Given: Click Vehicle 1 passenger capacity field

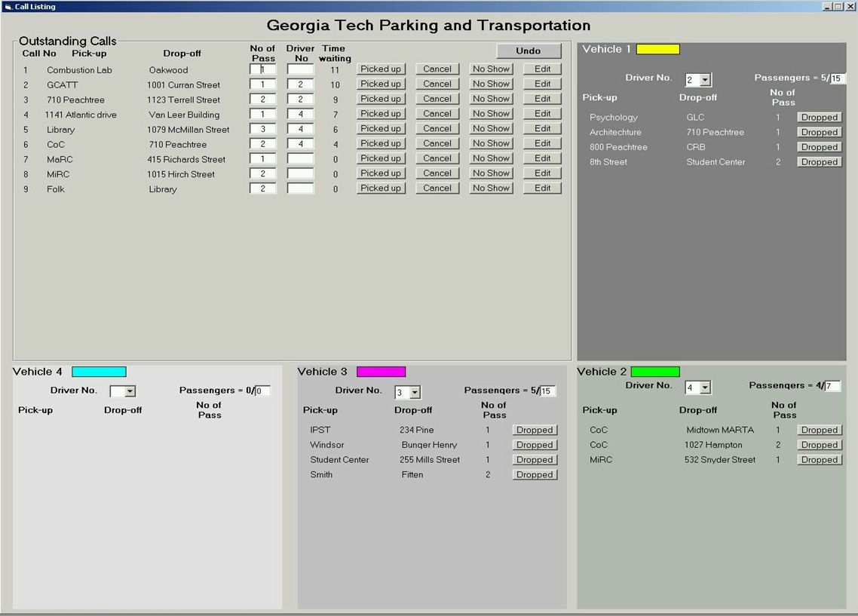Looking at the screenshot, I should click(837, 78).
